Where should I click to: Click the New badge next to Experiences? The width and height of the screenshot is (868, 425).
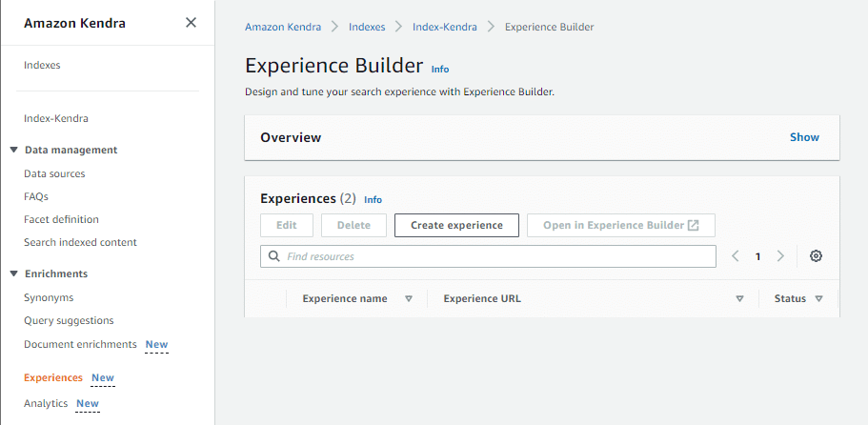pyautogui.click(x=103, y=377)
